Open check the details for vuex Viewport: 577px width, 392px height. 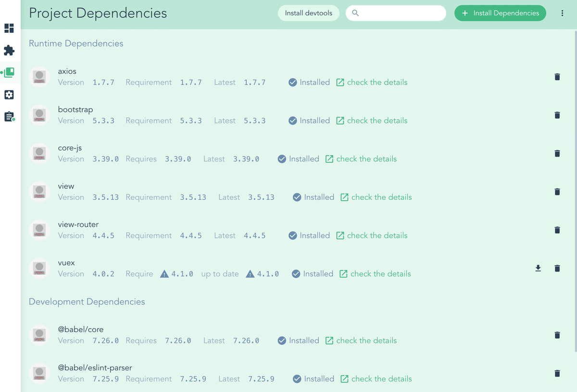point(375,274)
